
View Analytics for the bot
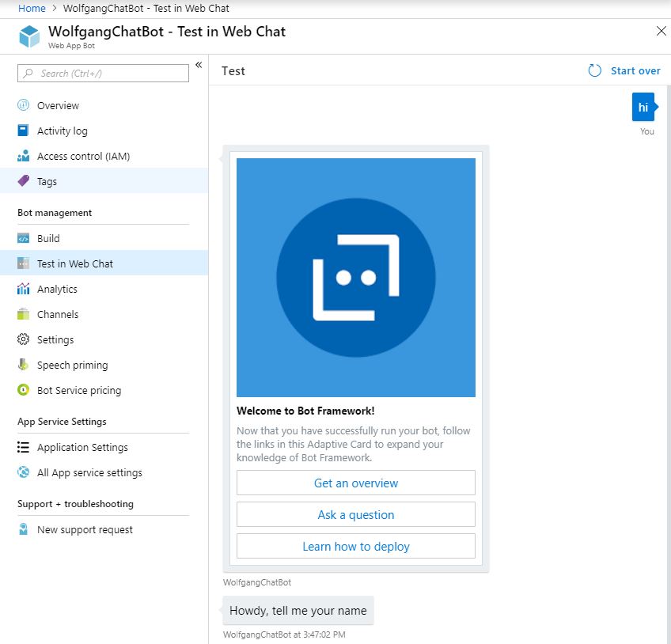point(55,289)
